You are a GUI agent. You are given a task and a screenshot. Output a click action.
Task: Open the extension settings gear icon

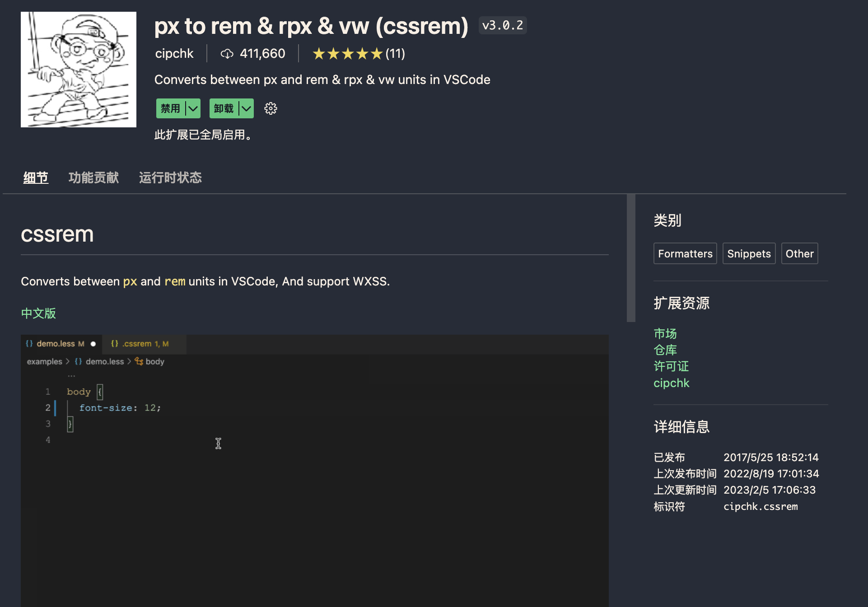coord(271,108)
